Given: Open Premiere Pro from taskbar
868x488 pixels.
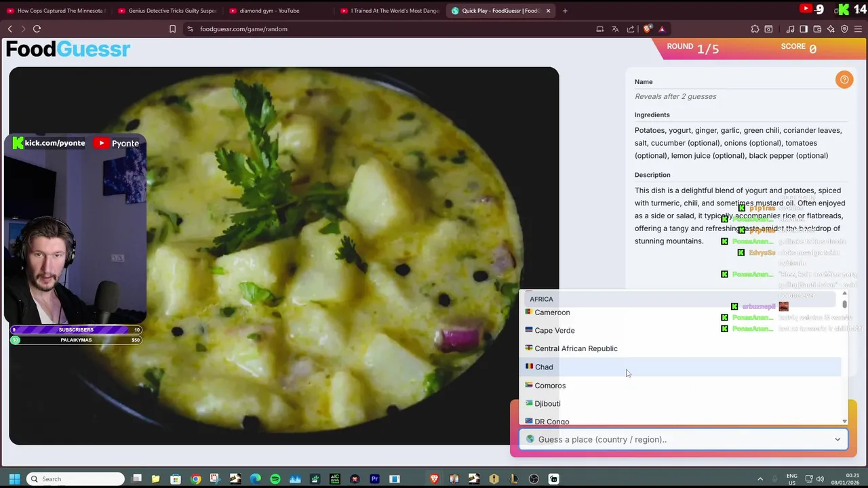Looking at the screenshot, I should (x=374, y=479).
